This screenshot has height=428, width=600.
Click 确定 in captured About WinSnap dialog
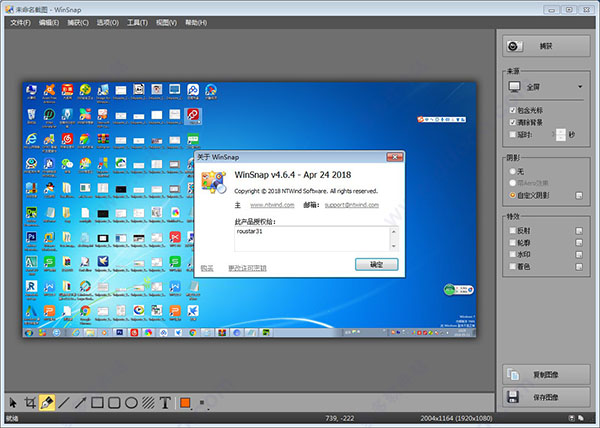coord(377,264)
